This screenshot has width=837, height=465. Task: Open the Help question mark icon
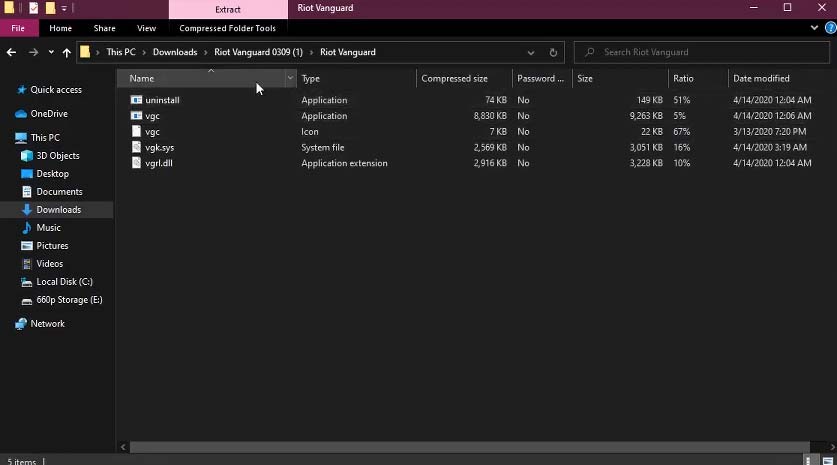click(831, 28)
